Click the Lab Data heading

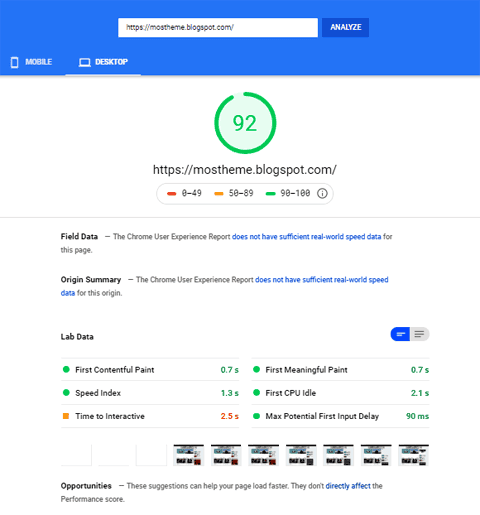click(x=77, y=337)
